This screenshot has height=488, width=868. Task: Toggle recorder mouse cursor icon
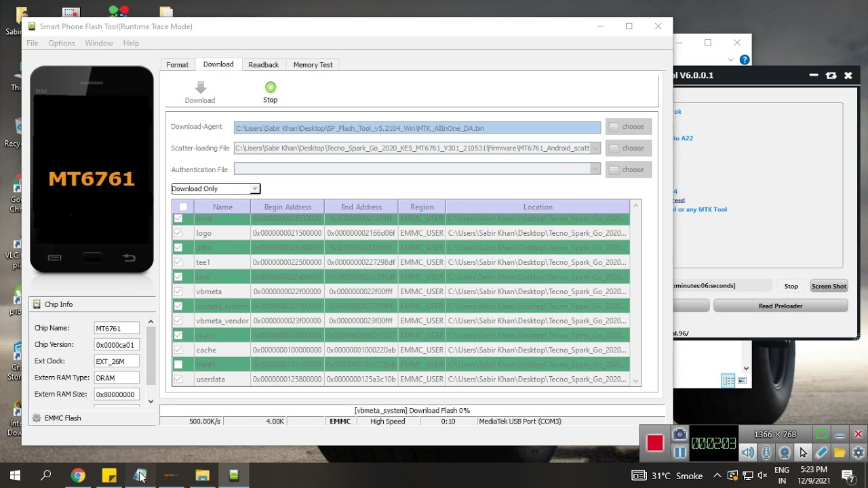click(x=803, y=452)
